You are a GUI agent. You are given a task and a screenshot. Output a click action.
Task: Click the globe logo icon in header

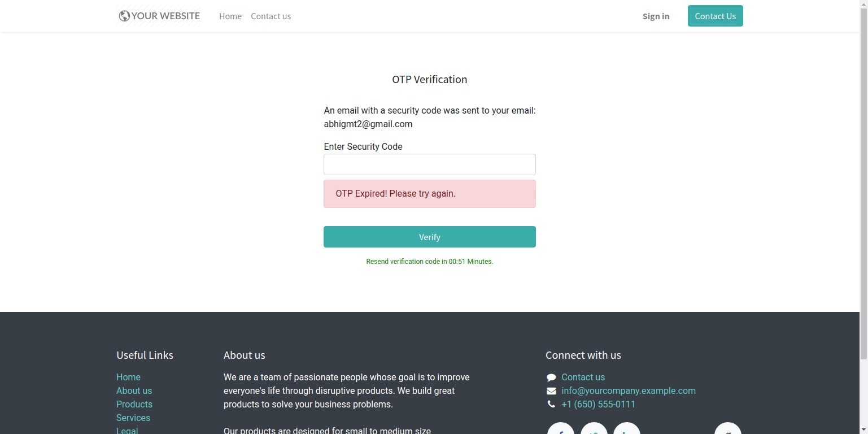124,16
